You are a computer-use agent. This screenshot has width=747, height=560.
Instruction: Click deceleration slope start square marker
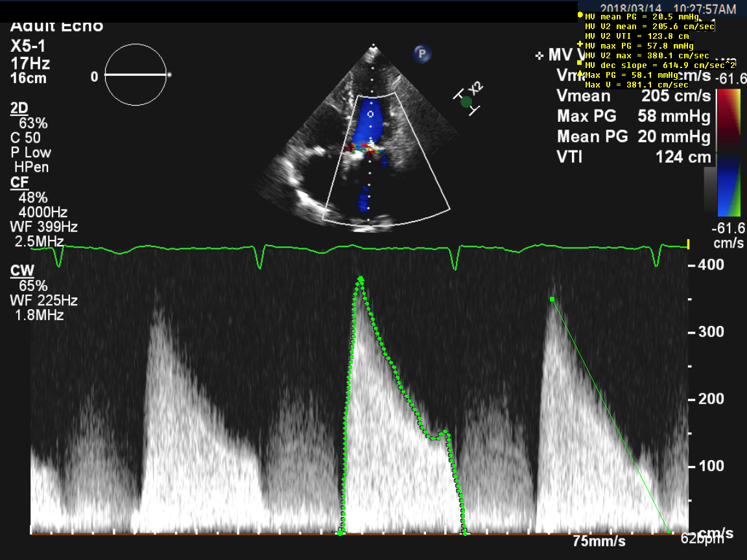click(x=552, y=299)
